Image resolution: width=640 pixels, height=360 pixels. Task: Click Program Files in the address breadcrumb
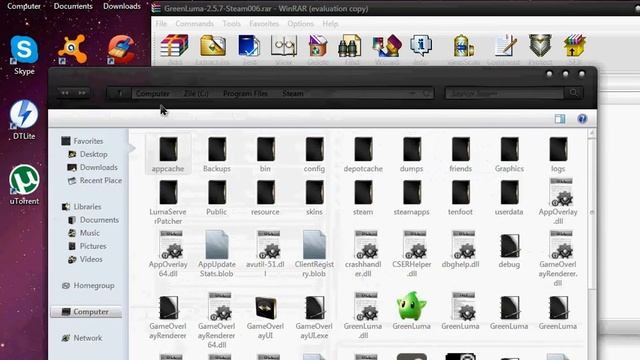[245, 93]
